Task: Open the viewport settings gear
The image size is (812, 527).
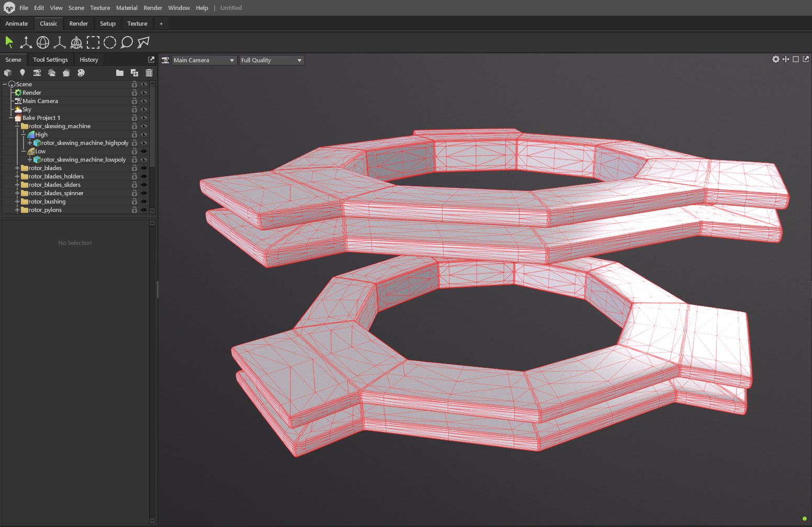Action: point(776,59)
